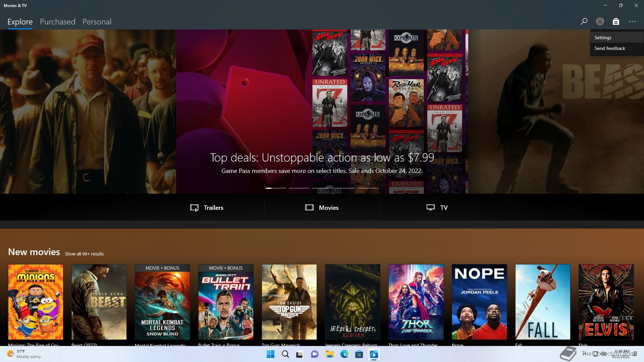The image size is (644, 362).
Task: Open Thor: Love and Thunder poster
Action: point(416,302)
